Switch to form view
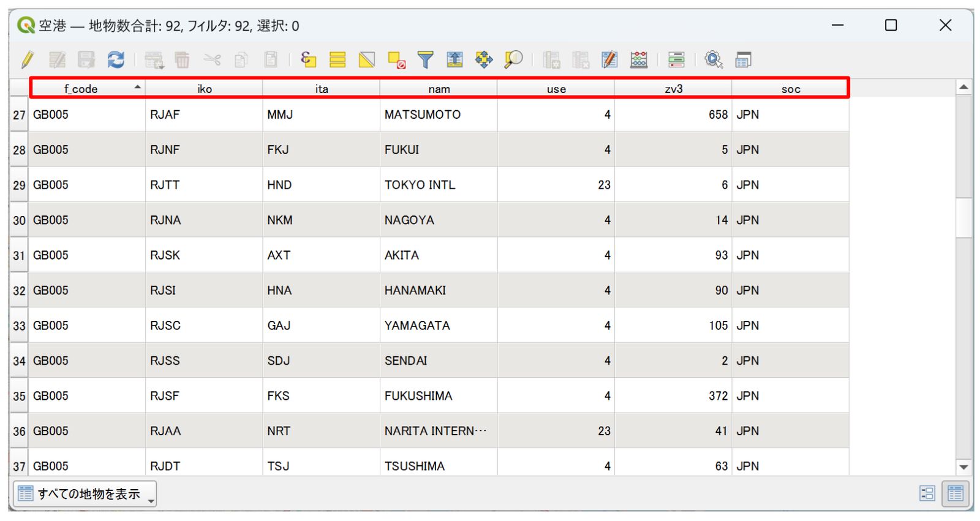The width and height of the screenshot is (980, 521). 927,493
